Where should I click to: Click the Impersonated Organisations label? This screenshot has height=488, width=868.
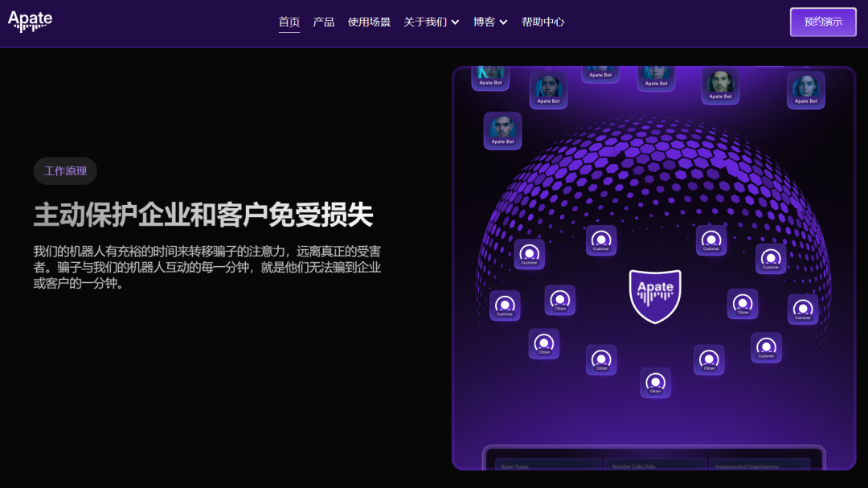click(x=747, y=466)
